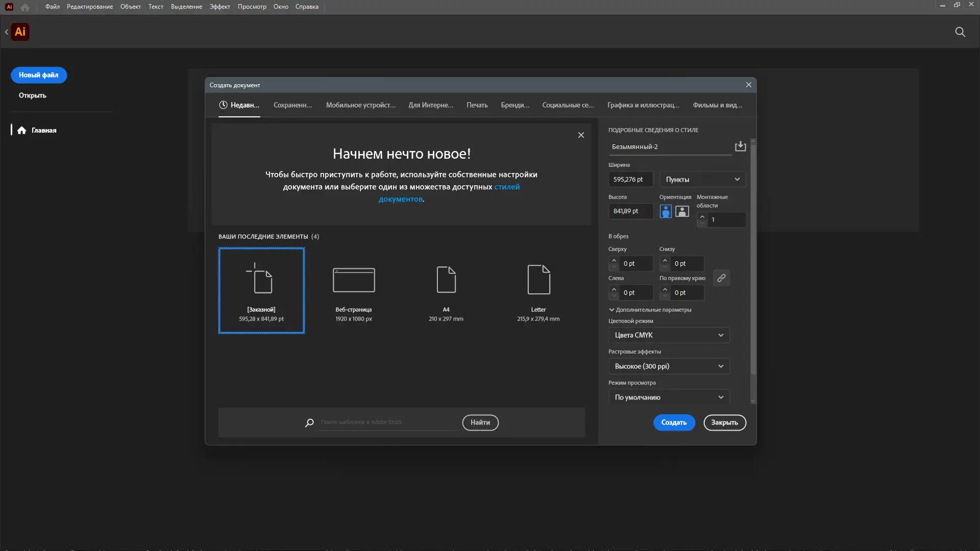This screenshot has height=551, width=980.
Task: Open the color mode dropdown Цвета CMYK
Action: point(669,335)
